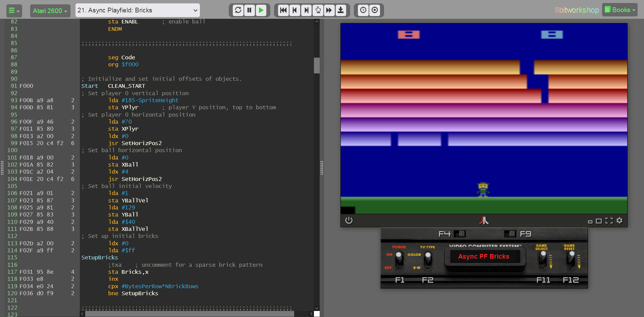Click the 'lda #$40' line

pos(121,222)
